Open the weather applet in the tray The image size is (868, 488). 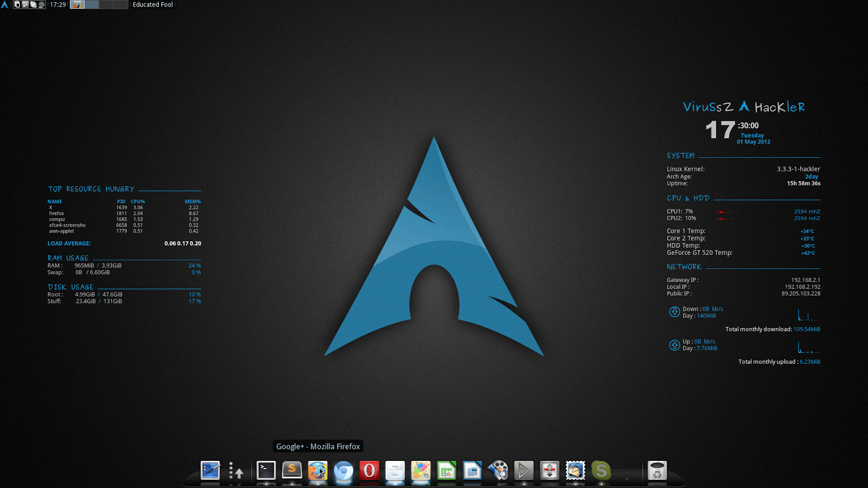click(x=41, y=4)
